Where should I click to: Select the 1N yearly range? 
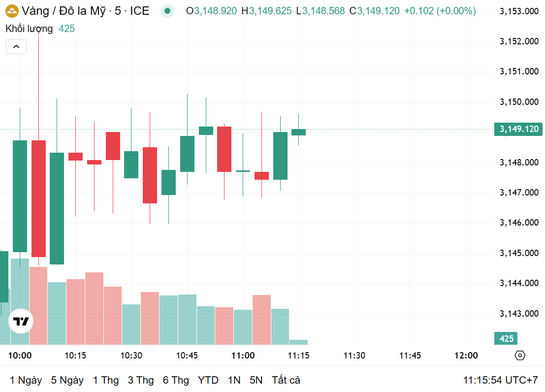pyautogui.click(x=234, y=380)
